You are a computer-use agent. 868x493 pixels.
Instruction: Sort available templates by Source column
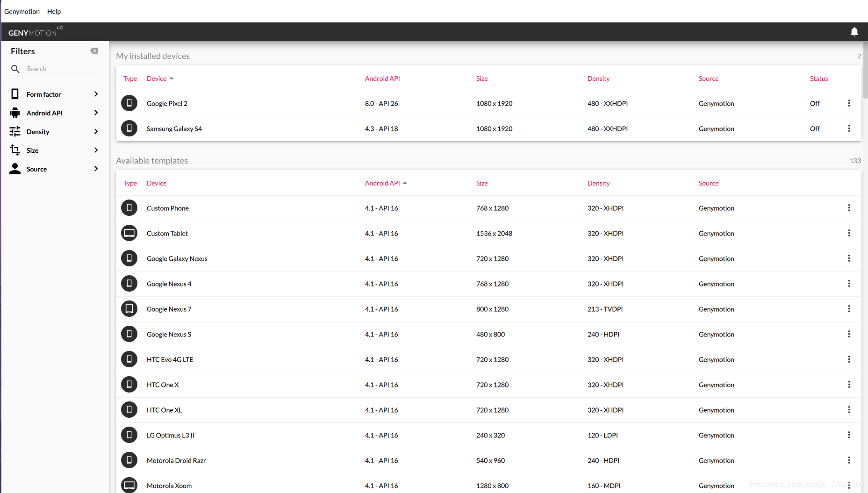click(x=709, y=183)
